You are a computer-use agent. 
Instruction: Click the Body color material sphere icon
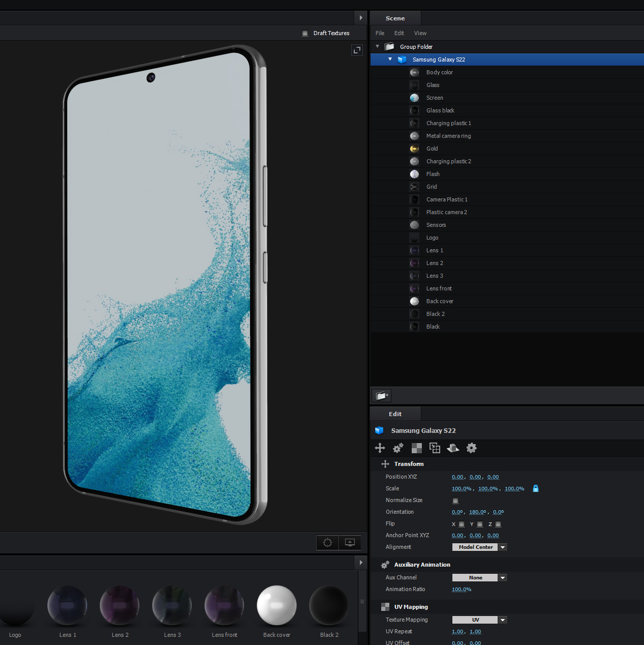pyautogui.click(x=415, y=72)
